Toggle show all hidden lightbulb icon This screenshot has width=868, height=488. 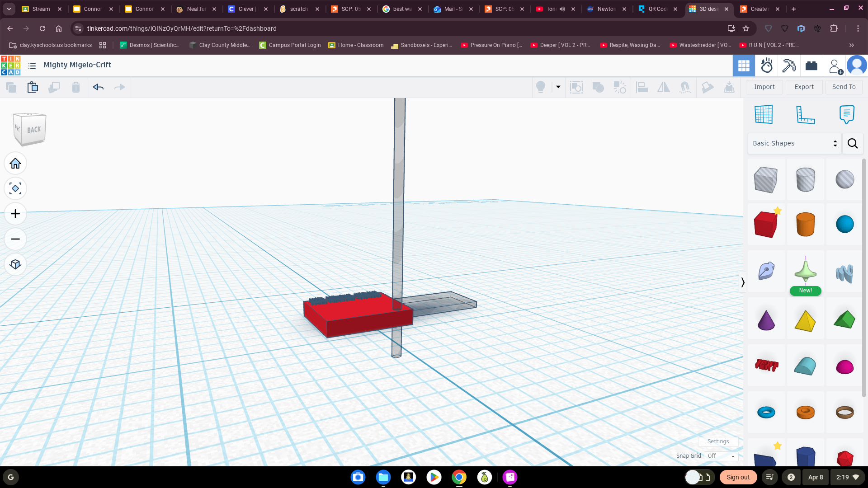click(x=541, y=87)
